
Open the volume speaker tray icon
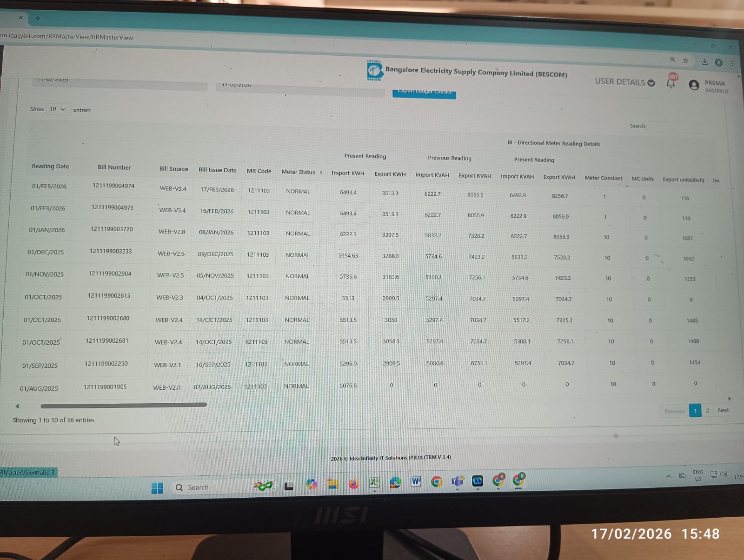coord(724,474)
